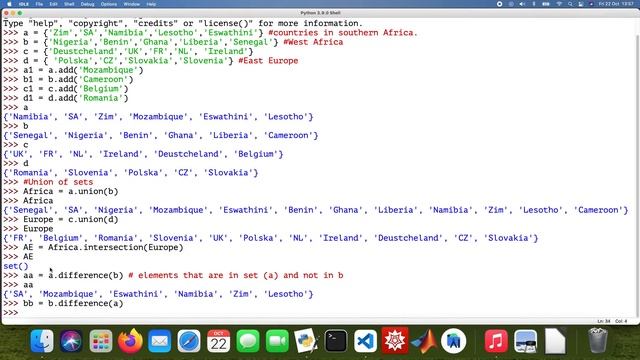Click the line 'Europe = c.union(d)'
Image resolution: width=640 pixels, height=360 pixels.
pos(71,220)
